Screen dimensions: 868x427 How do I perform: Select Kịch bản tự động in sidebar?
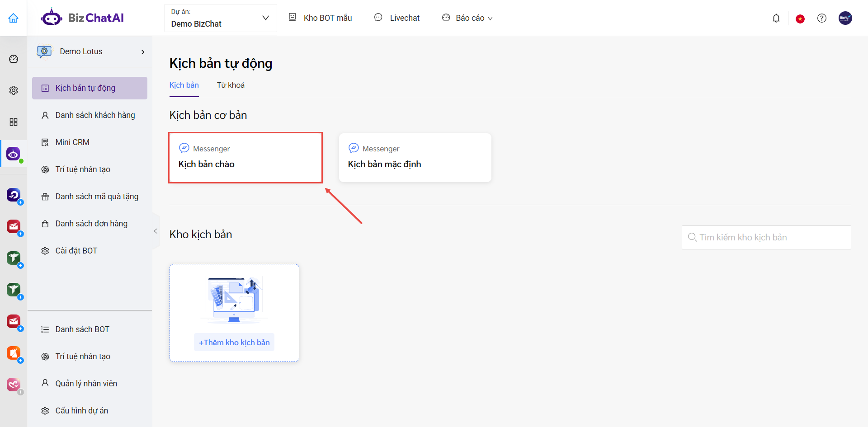click(x=90, y=88)
